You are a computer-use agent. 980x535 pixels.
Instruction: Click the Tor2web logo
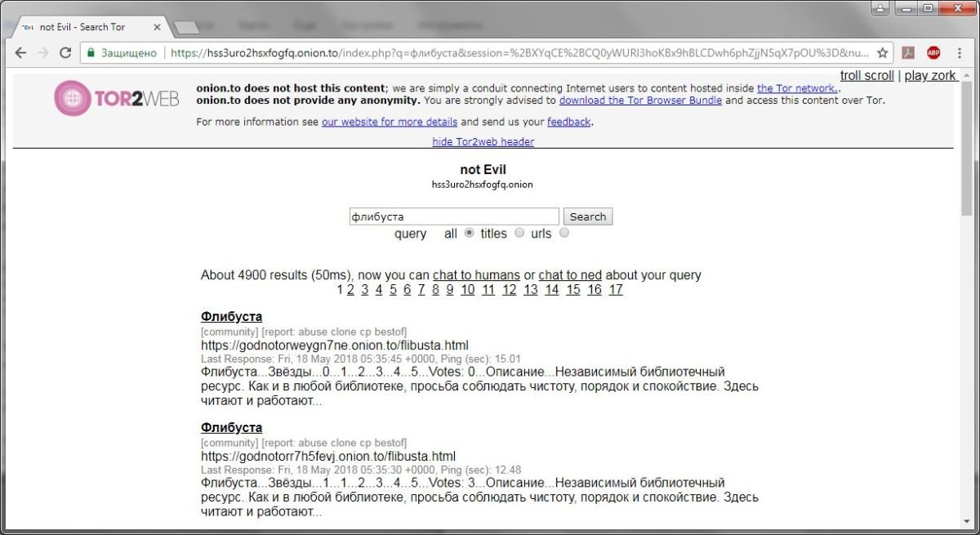117,99
